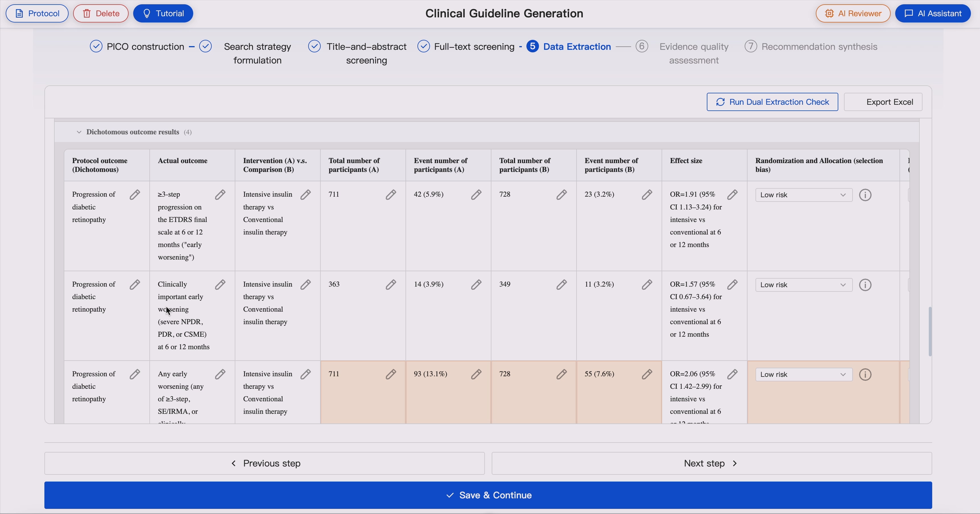Click Save & Continue
Screen dimensions: 980x514
pos(488,495)
